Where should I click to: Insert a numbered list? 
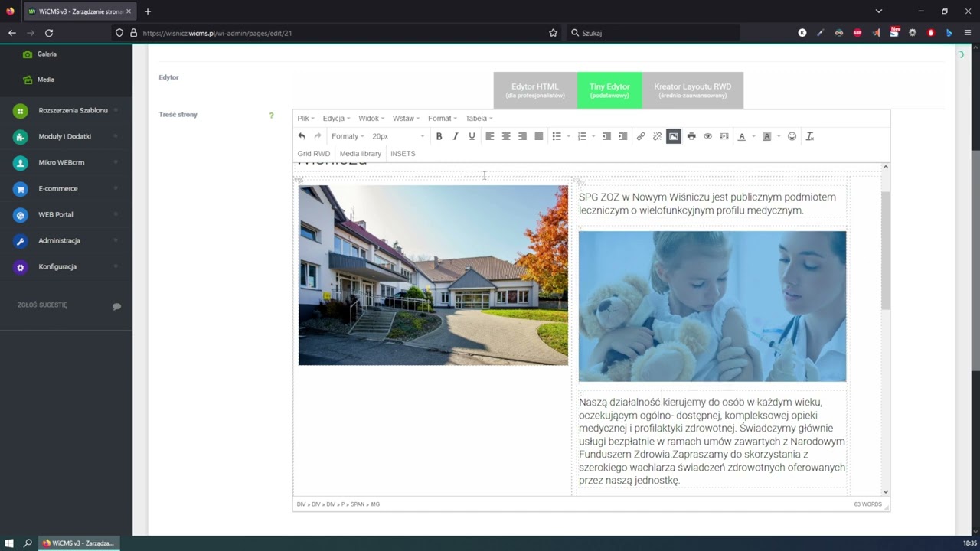582,136
